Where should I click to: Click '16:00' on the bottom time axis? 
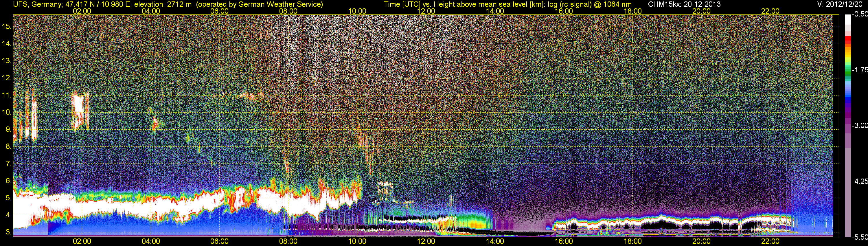pyautogui.click(x=564, y=241)
